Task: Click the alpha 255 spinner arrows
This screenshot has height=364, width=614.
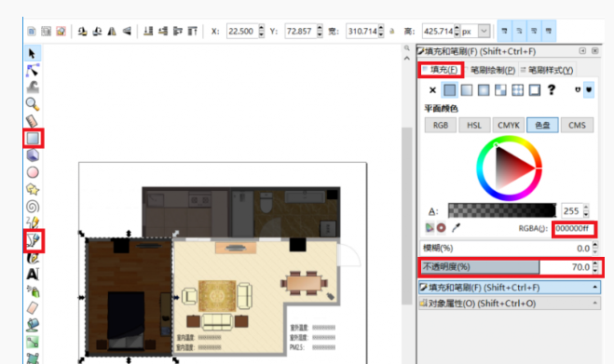Action: 586,211
